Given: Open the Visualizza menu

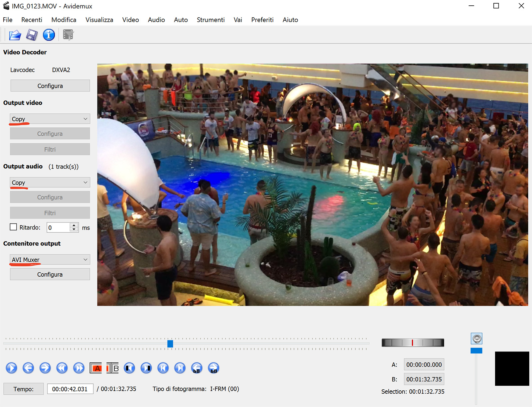Looking at the screenshot, I should click(99, 20).
